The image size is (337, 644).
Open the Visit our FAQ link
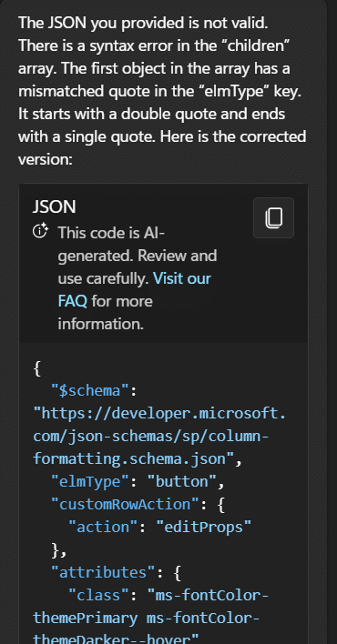pyautogui.click(x=135, y=289)
